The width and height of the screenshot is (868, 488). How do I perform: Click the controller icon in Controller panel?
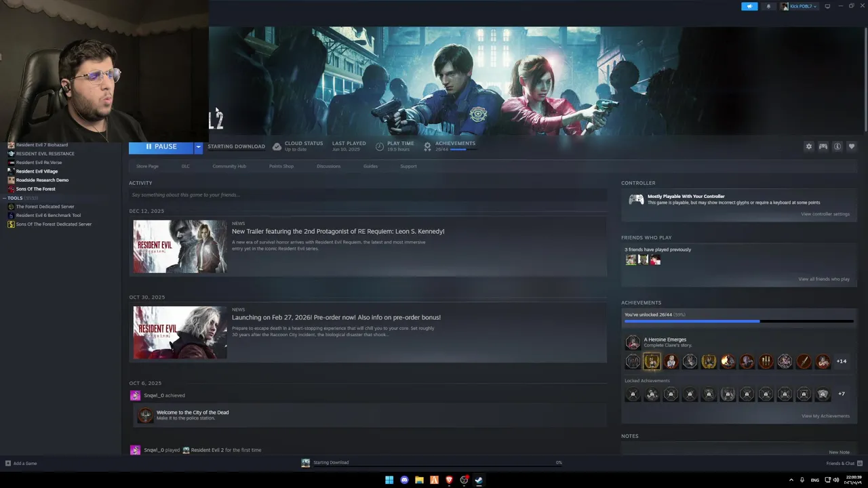[636, 199]
